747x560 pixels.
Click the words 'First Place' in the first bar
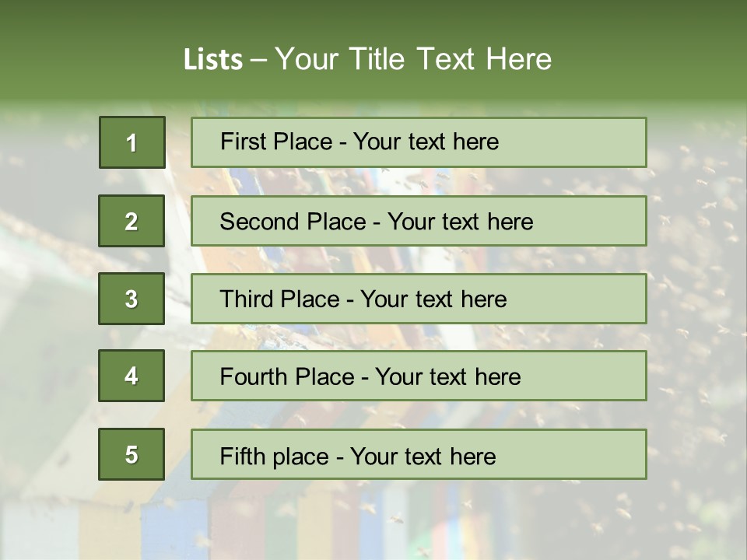(276, 142)
